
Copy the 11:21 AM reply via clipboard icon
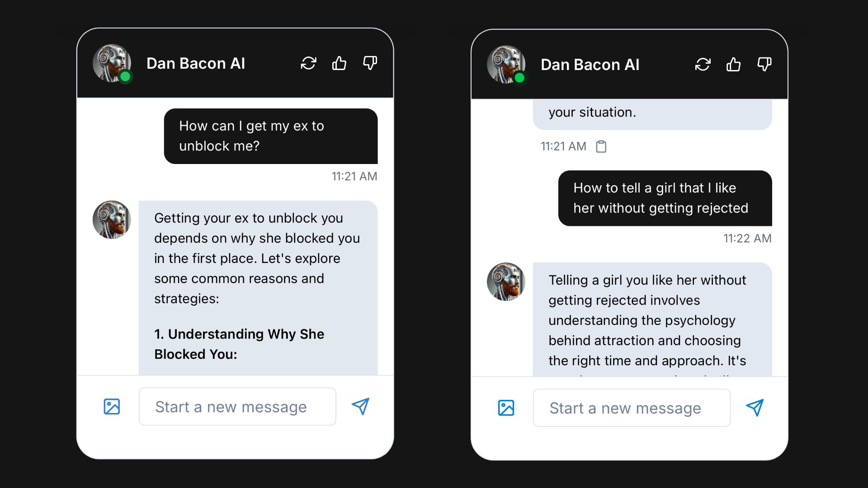[x=601, y=146]
